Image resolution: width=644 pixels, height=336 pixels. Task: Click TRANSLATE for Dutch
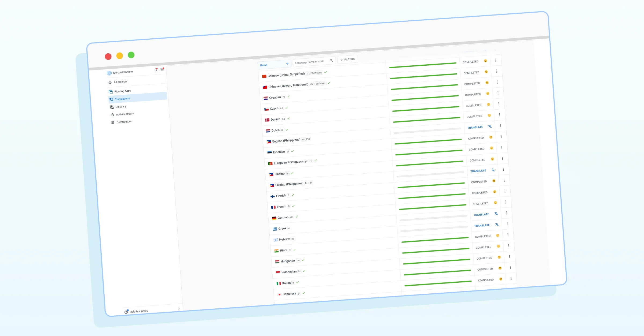475,127
